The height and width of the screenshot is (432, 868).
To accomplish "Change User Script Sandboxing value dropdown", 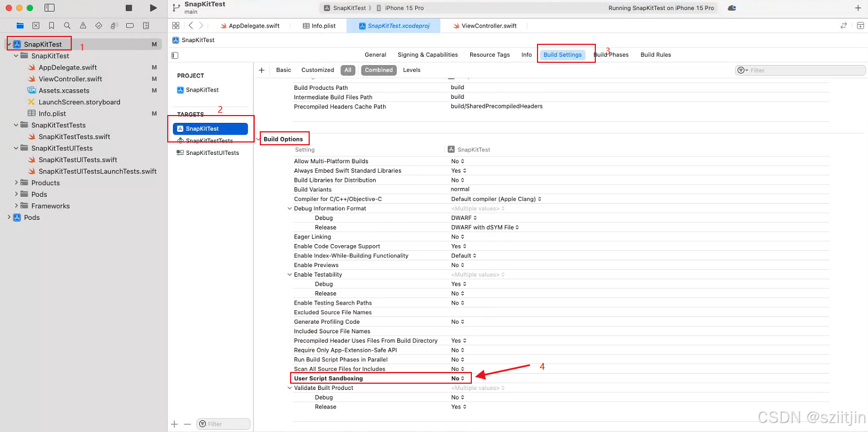I will click(x=458, y=378).
